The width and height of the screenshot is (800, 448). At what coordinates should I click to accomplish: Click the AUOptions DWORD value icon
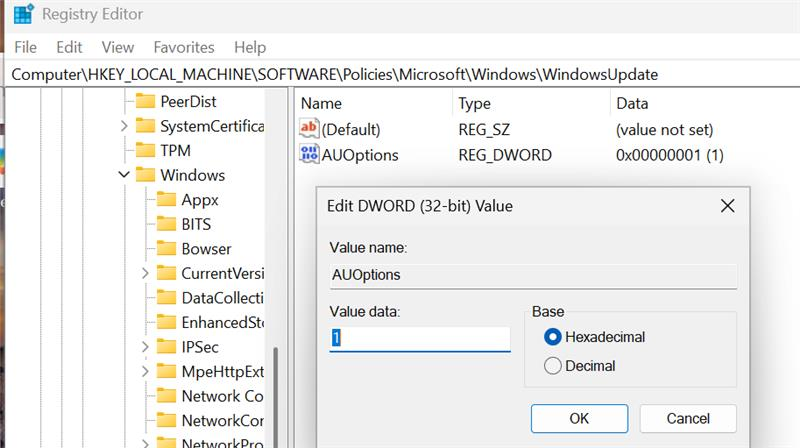coord(309,154)
